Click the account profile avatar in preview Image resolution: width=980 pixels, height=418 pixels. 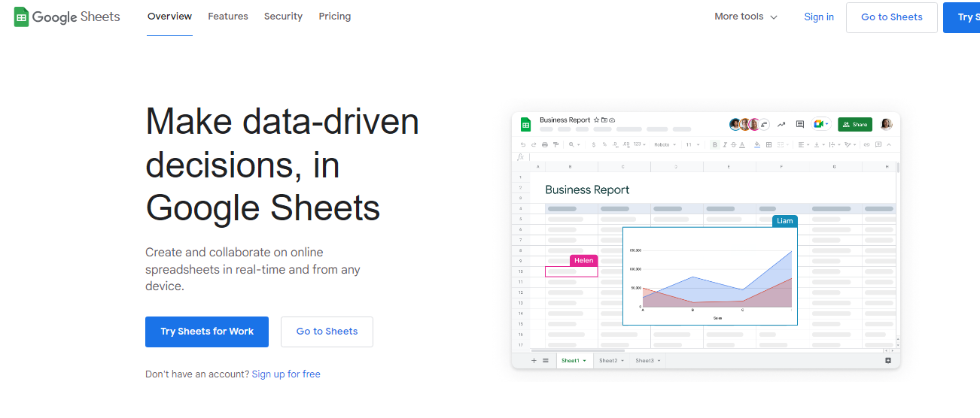886,124
